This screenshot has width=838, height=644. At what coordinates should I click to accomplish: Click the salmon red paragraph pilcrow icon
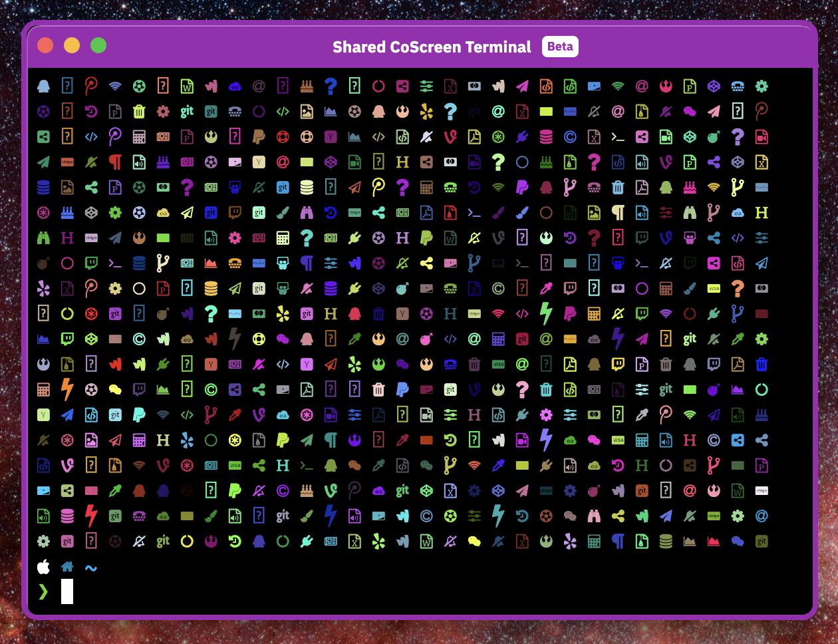click(x=115, y=162)
